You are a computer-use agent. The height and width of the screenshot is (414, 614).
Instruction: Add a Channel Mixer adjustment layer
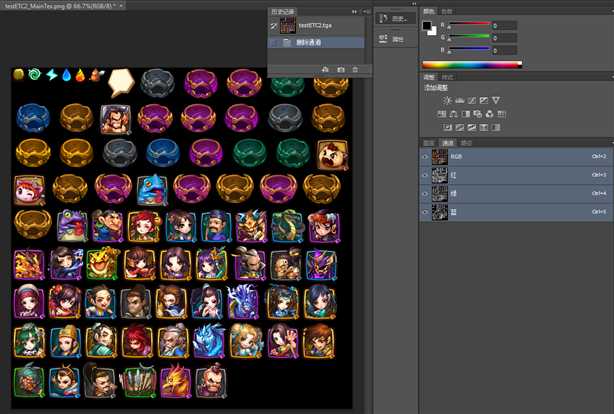tap(489, 114)
